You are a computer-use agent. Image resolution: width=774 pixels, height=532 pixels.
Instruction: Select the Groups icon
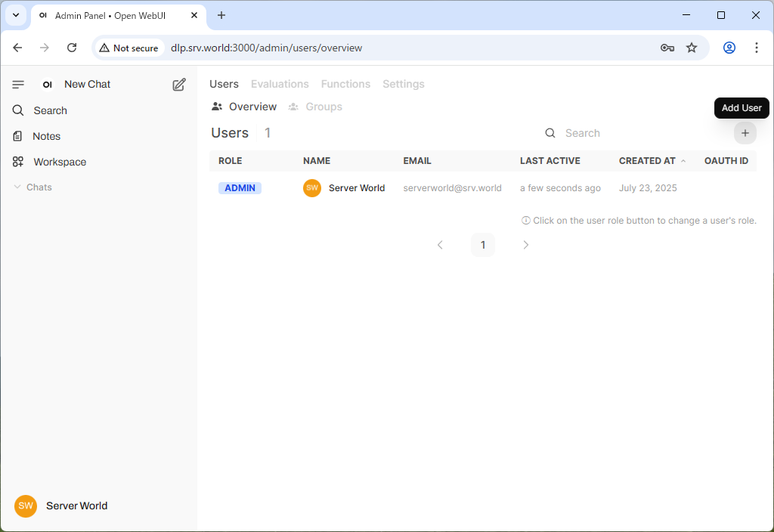point(294,107)
